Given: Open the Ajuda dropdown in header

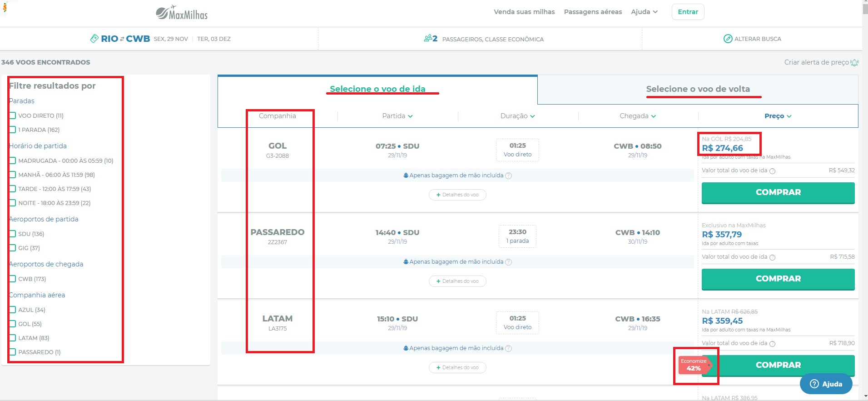Looking at the screenshot, I should [644, 12].
